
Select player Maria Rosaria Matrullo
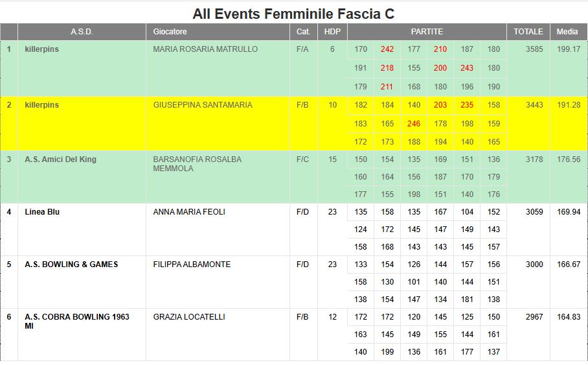[205, 49]
